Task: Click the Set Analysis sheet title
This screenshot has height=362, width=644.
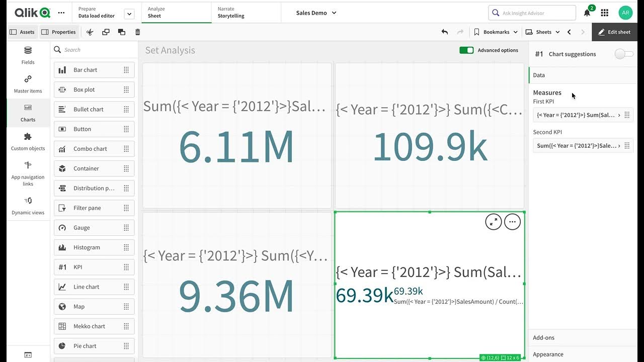Action: click(x=170, y=50)
